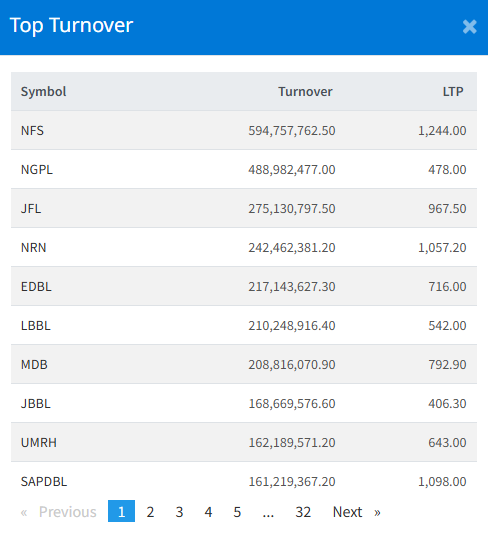488x534 pixels.
Task: Click the Next page link
Action: pyautogui.click(x=357, y=512)
